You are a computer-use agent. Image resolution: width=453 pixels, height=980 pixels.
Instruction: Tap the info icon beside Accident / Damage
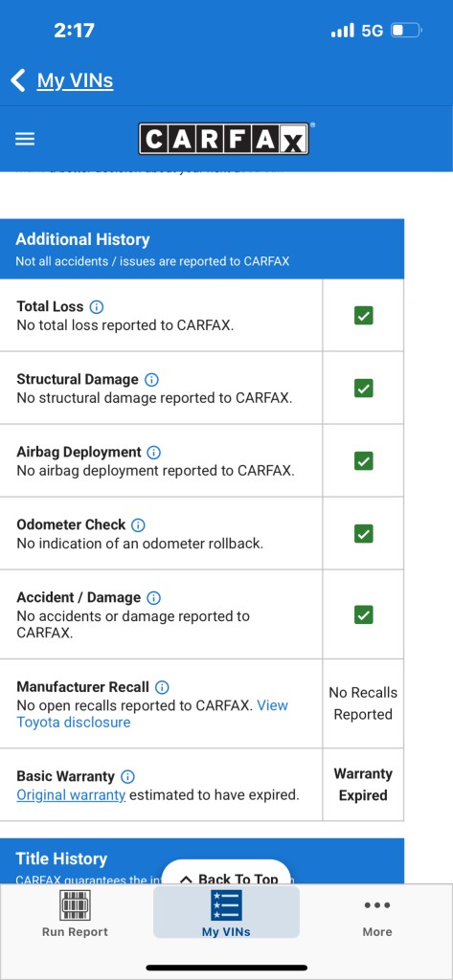pos(153,597)
